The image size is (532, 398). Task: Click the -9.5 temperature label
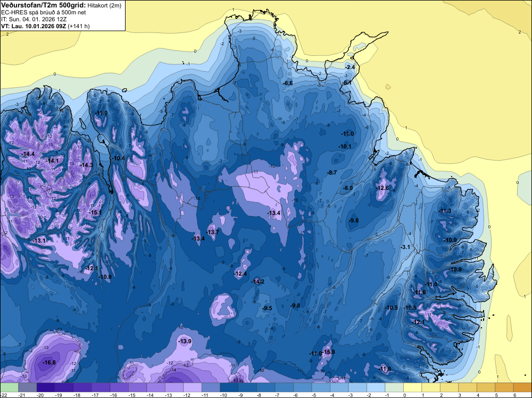coord(267,309)
